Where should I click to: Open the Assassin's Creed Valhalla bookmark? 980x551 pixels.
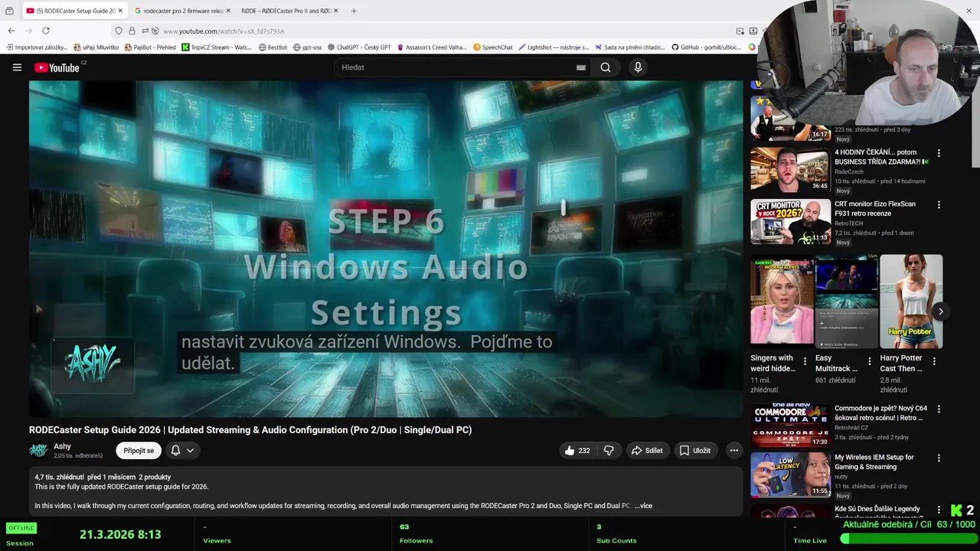432,47
